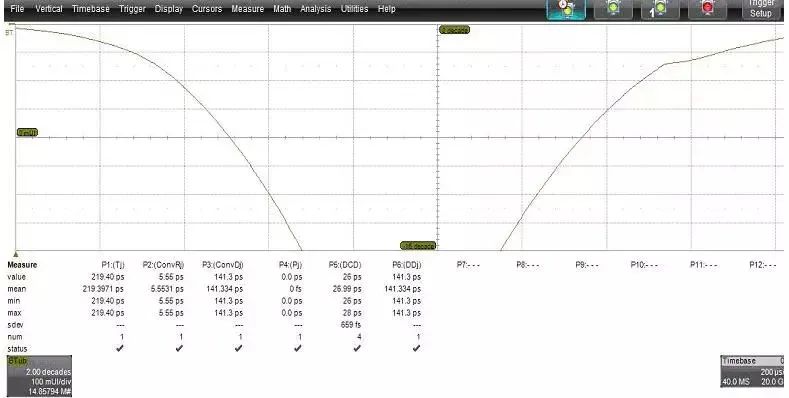This screenshot has width=789, height=398.
Task: Select the Auto trigger mode button
Action: 566,10
